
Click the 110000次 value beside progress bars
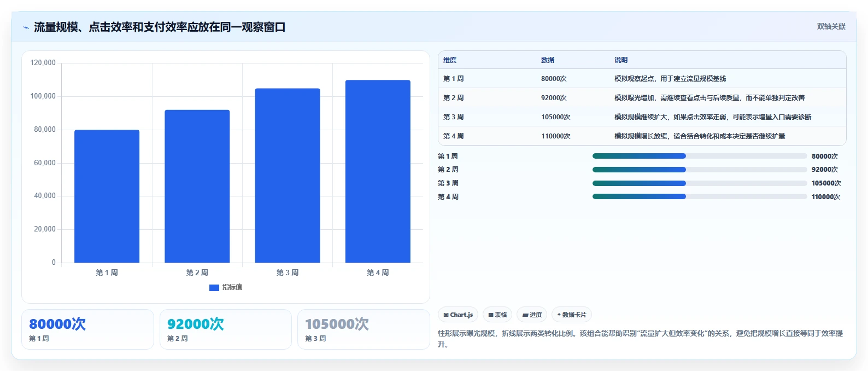[826, 197]
